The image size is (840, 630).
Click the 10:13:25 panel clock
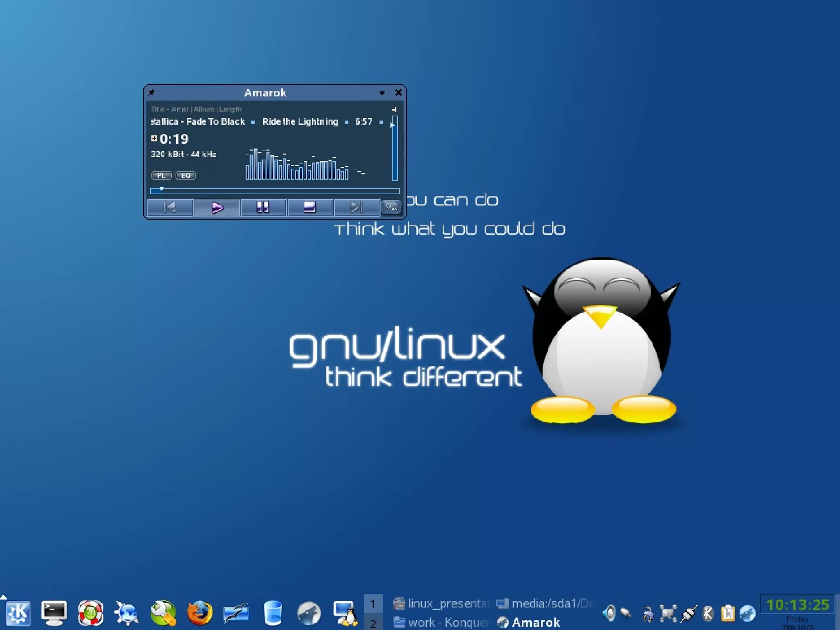click(x=797, y=605)
